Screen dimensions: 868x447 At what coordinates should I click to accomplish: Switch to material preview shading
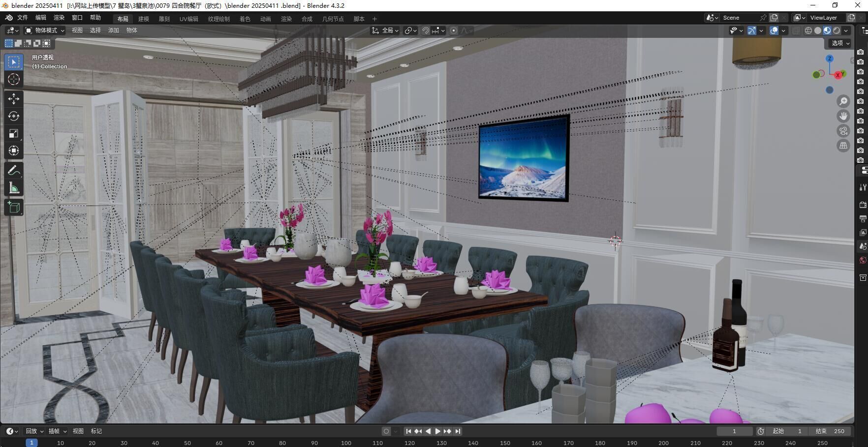click(x=827, y=30)
